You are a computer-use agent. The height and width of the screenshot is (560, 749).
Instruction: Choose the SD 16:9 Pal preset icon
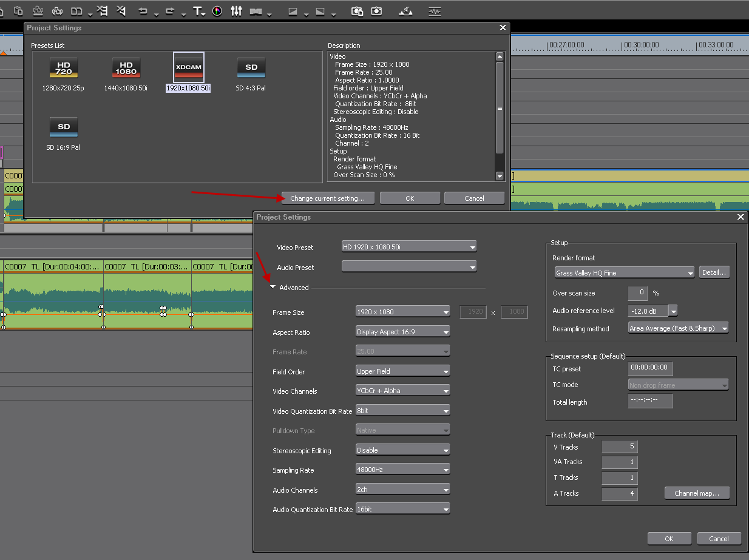pyautogui.click(x=64, y=127)
